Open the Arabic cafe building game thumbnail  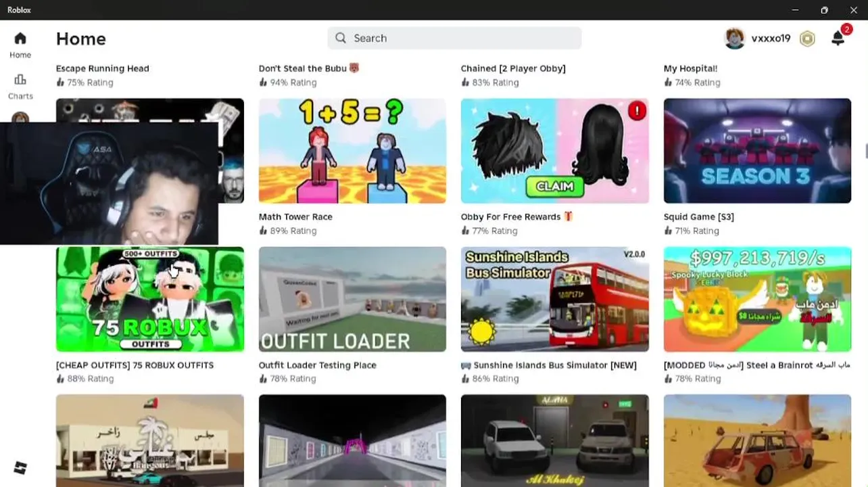click(150, 440)
